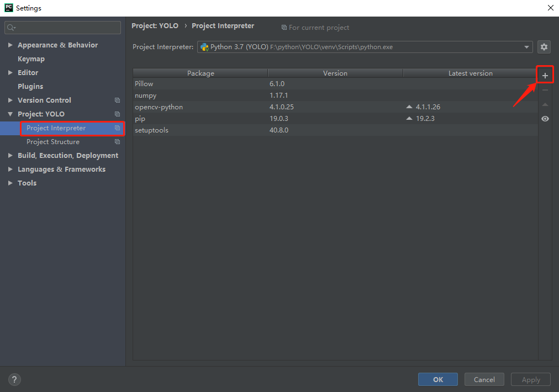The image size is (559, 392).
Task: Click the copy icon beside Project Interpreter
Action: [x=117, y=128]
